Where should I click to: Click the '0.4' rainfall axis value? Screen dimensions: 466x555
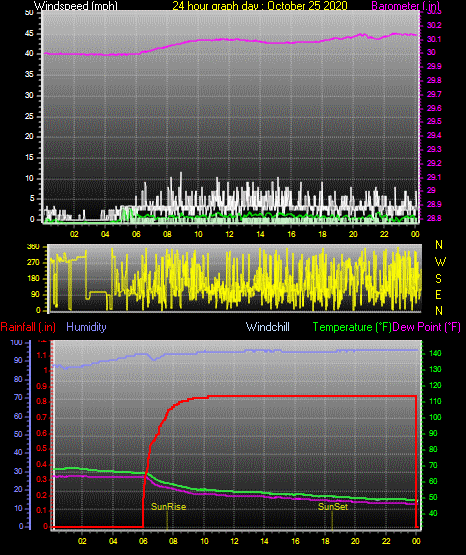[42, 464]
